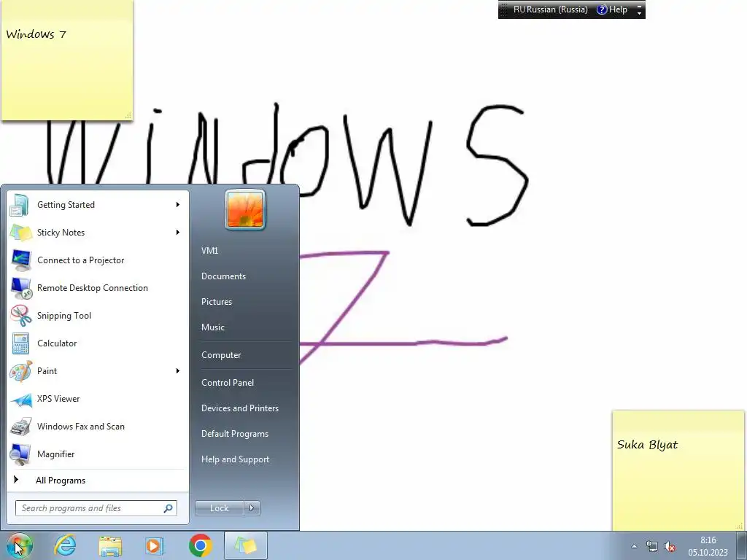Launch the Snipping Tool entry
Viewport: 747px width, 560px height.
pos(98,315)
